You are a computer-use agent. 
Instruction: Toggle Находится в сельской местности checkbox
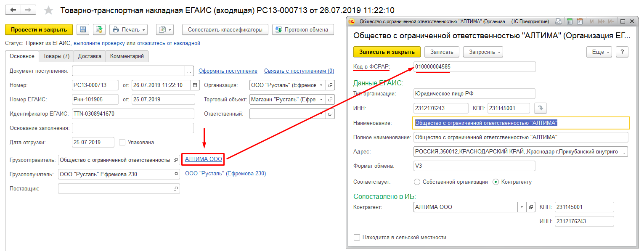point(357,238)
